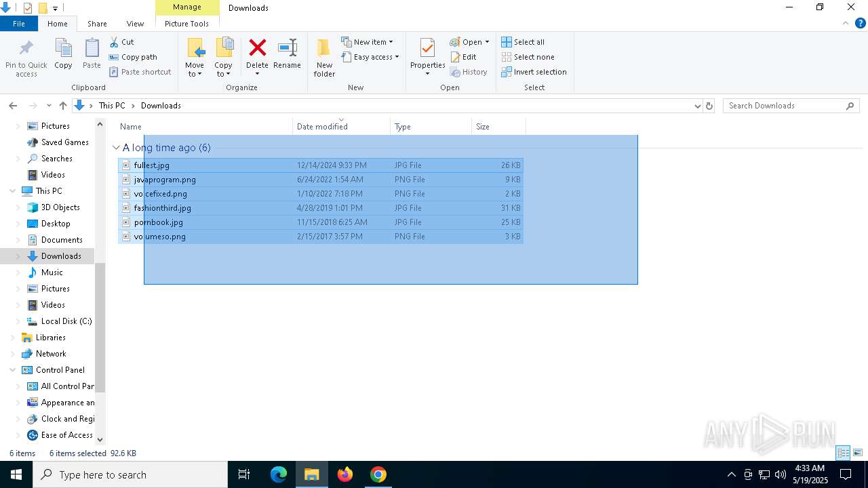Open the New item dropdown
The width and height of the screenshot is (868, 488).
click(x=367, y=42)
